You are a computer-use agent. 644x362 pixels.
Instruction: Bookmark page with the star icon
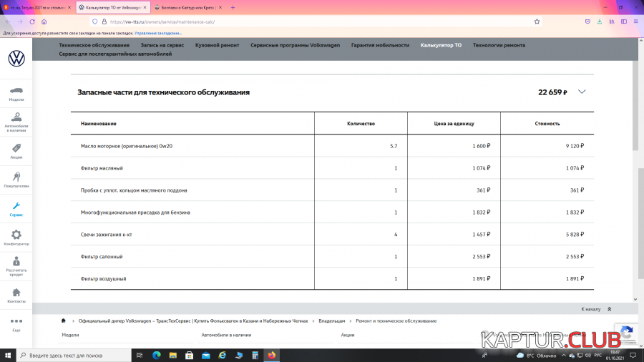pos(537,21)
